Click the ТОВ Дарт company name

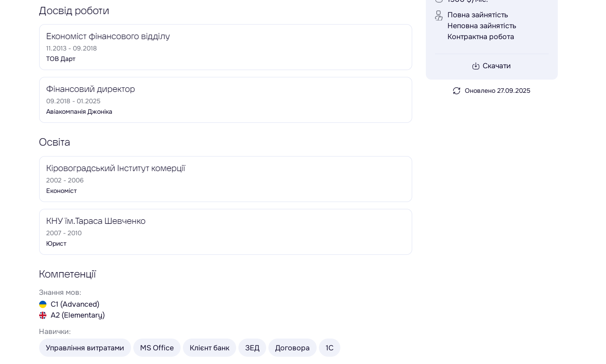(x=61, y=59)
